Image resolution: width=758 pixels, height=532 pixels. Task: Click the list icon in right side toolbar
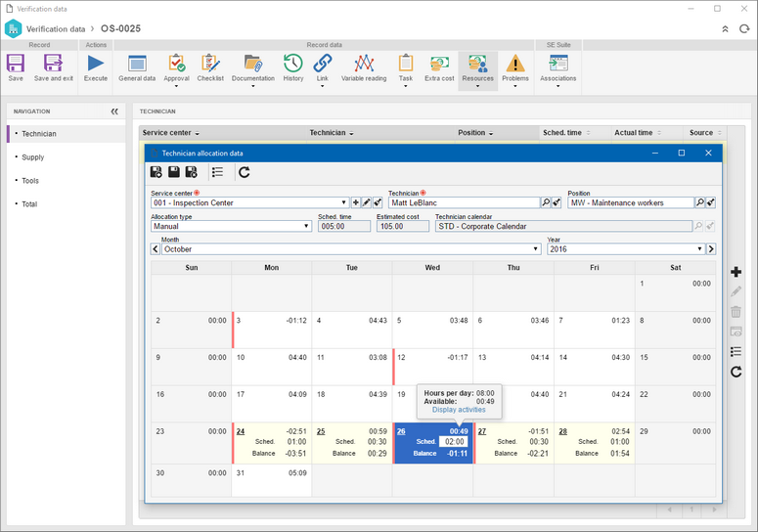736,351
